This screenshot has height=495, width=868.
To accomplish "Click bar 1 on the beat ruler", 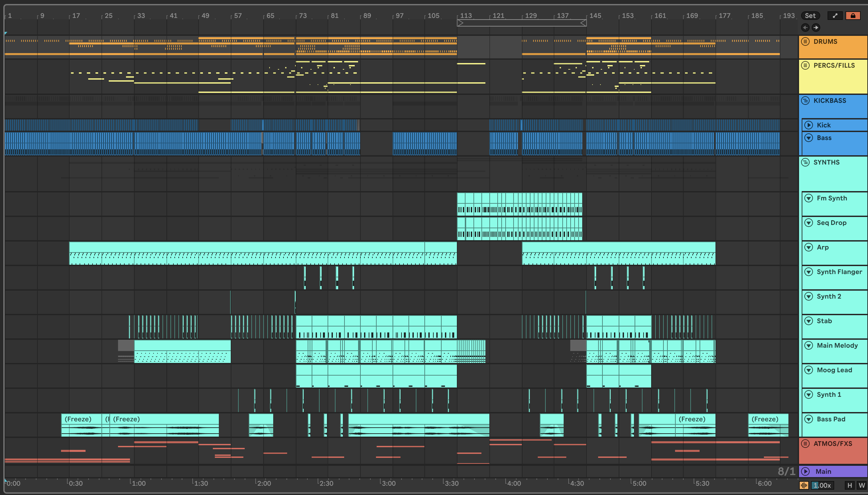I will click(10, 16).
